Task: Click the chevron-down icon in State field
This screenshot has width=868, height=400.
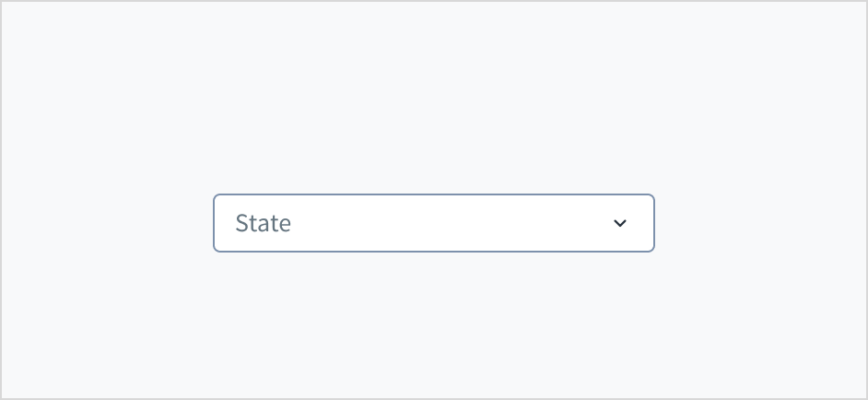Action: pos(620,223)
